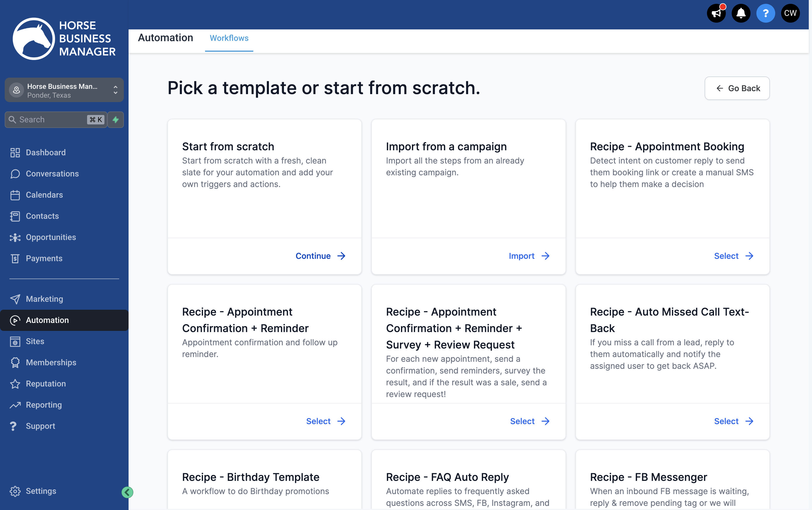
Task: Click the Settings gear icon
Action: pos(15,491)
